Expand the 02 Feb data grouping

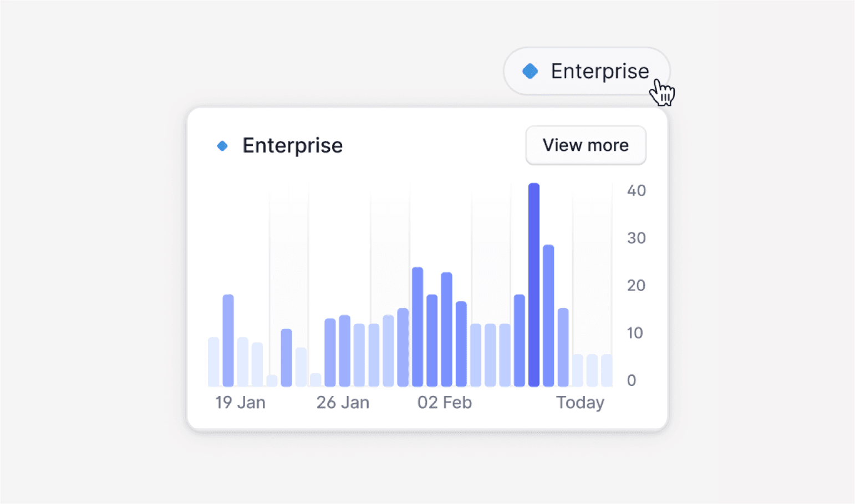pos(444,403)
